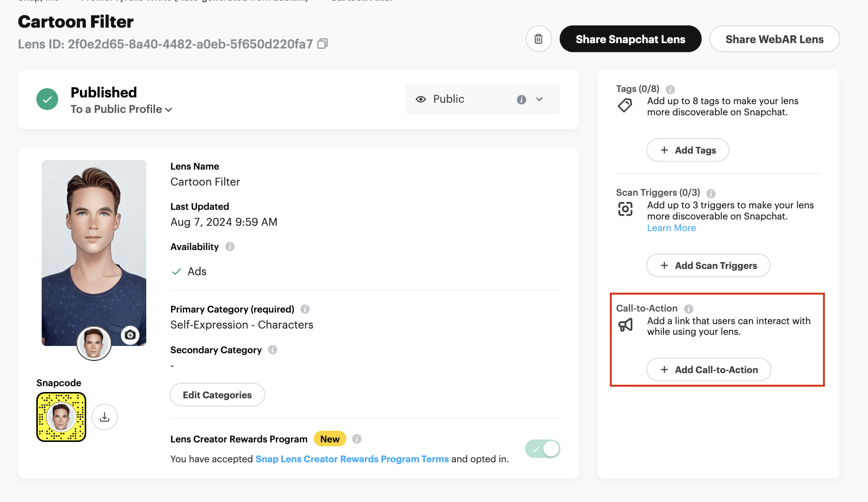View Call-to-Action info tooltip
This screenshot has width=868, height=502.
(x=689, y=309)
